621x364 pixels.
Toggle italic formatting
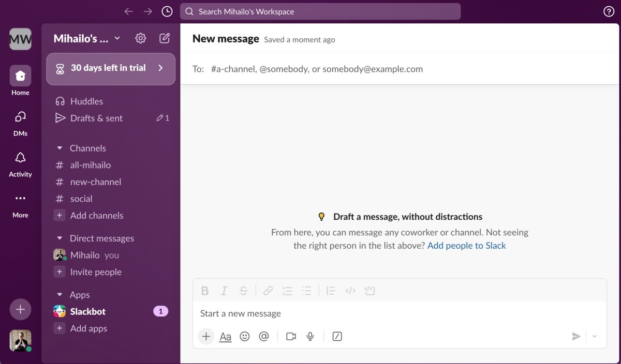224,291
